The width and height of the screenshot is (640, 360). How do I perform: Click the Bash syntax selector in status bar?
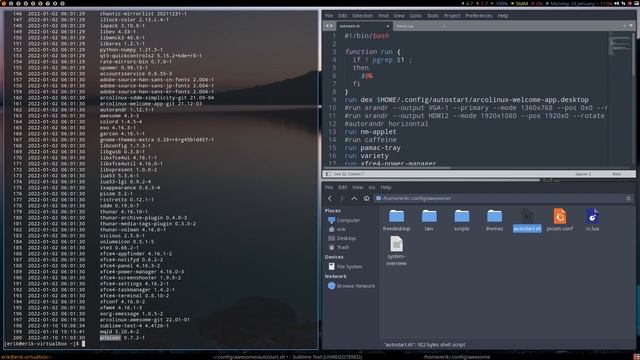coord(616,174)
